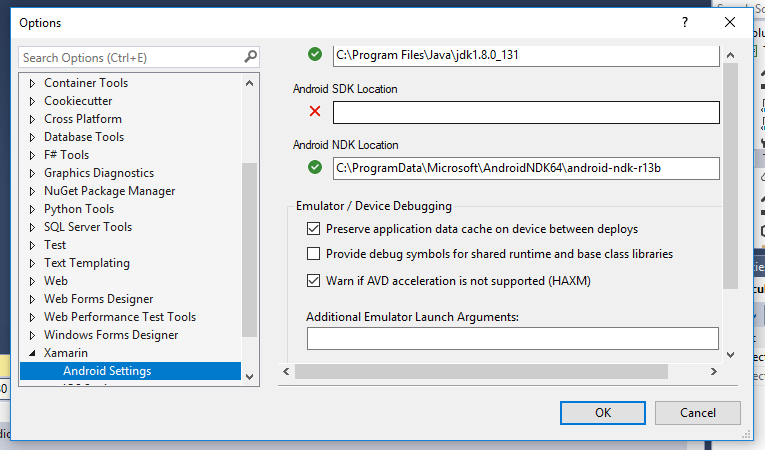Click the Android SDK Location label
Screen dimensions: 765x450
pos(345,89)
